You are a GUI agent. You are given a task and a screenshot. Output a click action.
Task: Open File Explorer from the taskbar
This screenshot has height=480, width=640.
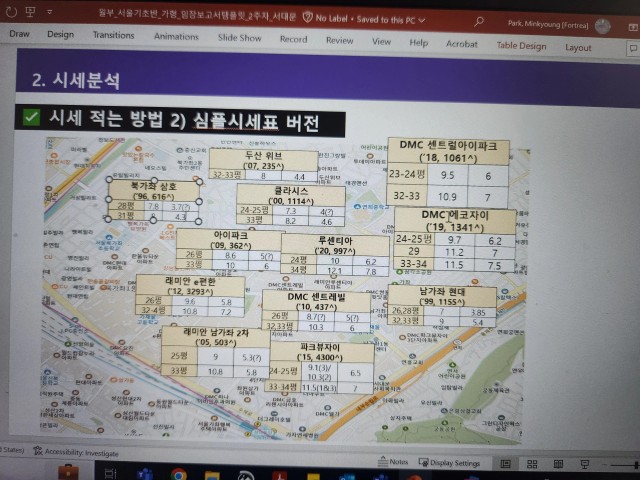pos(212,476)
